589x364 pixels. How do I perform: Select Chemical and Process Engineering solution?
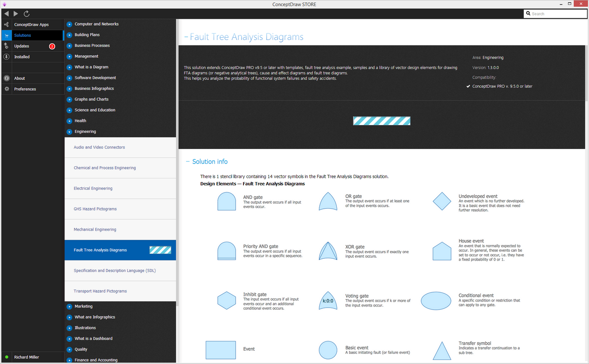pos(120,168)
